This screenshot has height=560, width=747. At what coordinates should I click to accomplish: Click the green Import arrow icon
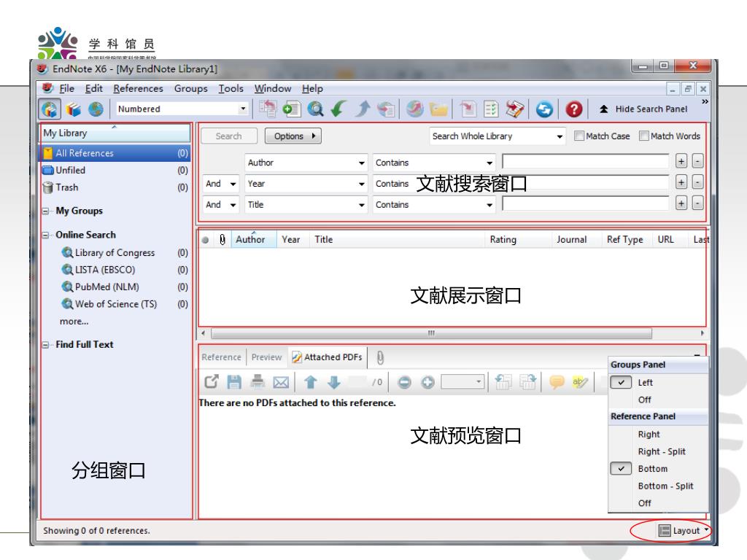pyautogui.click(x=338, y=109)
